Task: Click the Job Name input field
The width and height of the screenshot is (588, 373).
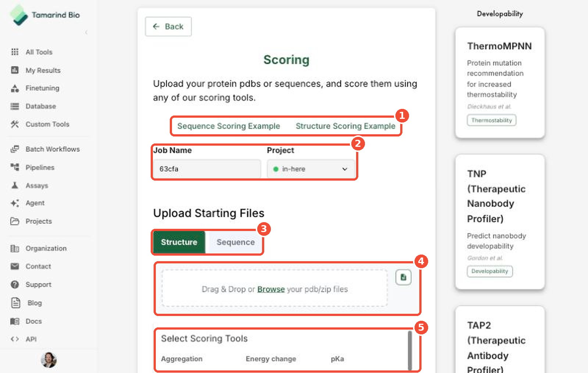Action: tap(207, 169)
